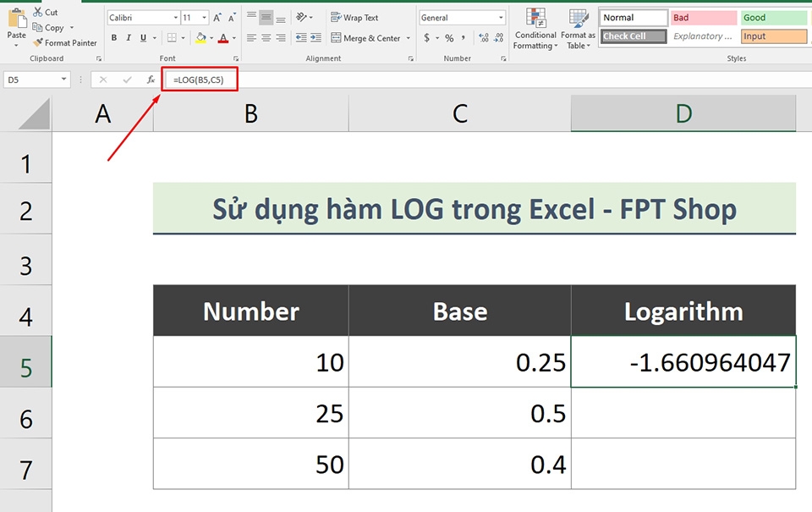
Task: Click the Insert Function fx icon
Action: [x=151, y=80]
